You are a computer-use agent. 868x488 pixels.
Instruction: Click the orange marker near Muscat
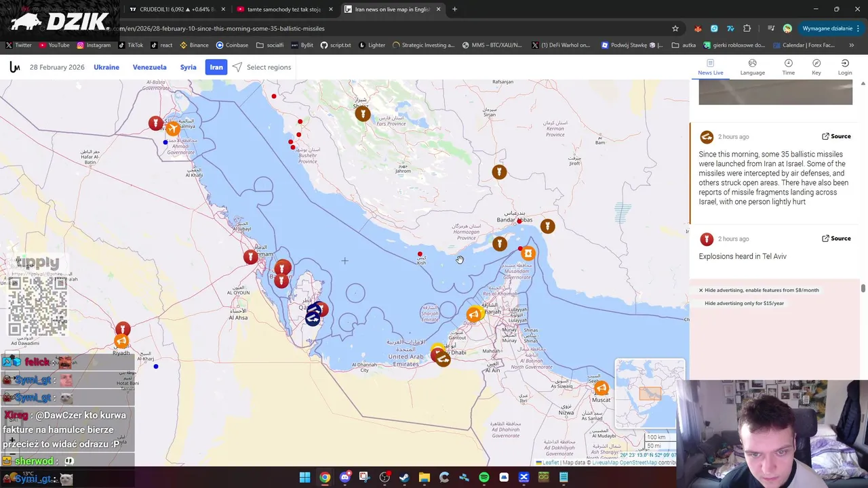click(x=601, y=388)
